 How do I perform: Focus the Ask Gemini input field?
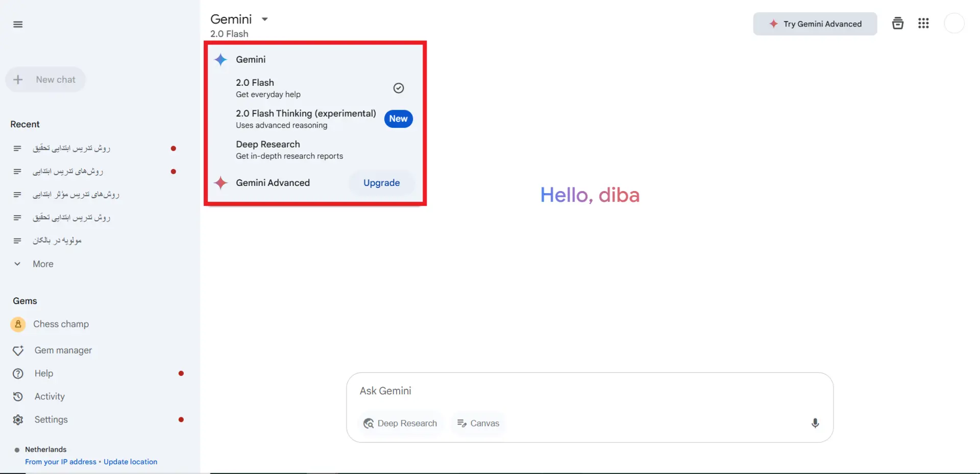pyautogui.click(x=590, y=391)
